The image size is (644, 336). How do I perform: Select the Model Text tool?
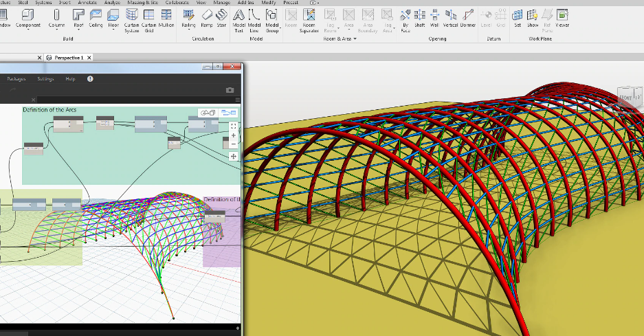[x=238, y=21]
